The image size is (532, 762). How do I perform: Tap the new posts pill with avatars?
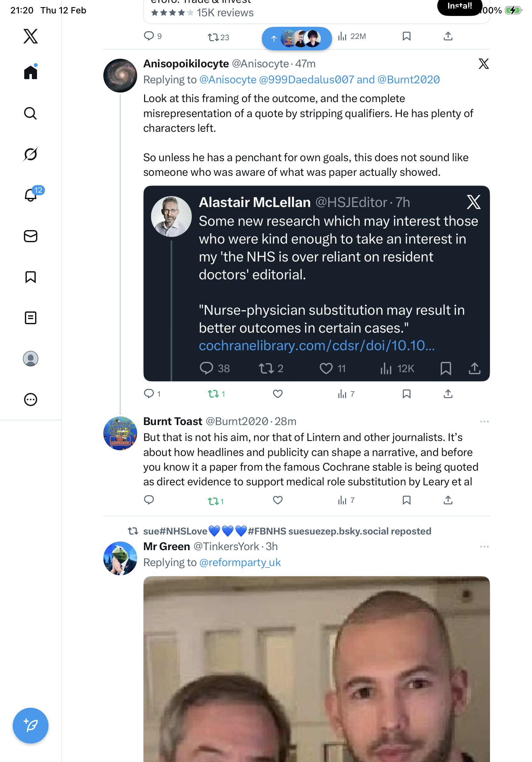pos(297,39)
